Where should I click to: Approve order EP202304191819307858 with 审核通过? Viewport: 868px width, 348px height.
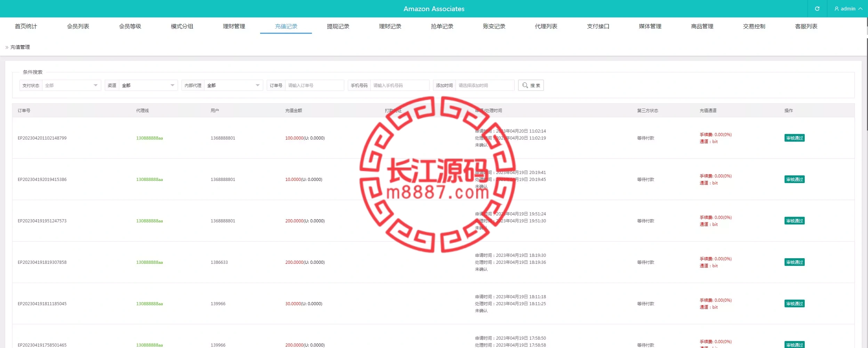pos(795,262)
